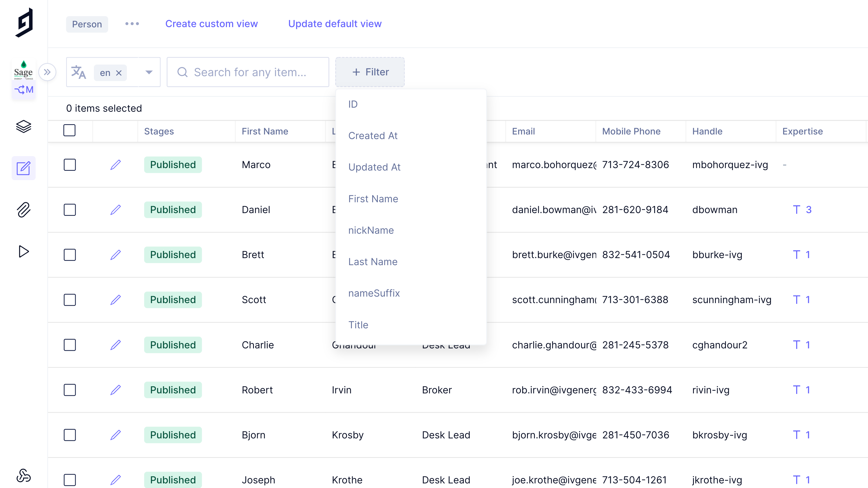
Task: Select nickName in the filter menu
Action: pyautogui.click(x=371, y=230)
